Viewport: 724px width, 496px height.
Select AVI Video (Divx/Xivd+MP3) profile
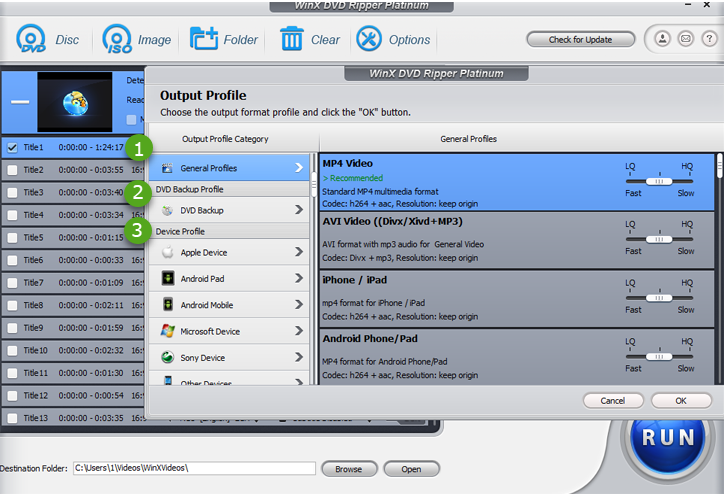point(517,241)
